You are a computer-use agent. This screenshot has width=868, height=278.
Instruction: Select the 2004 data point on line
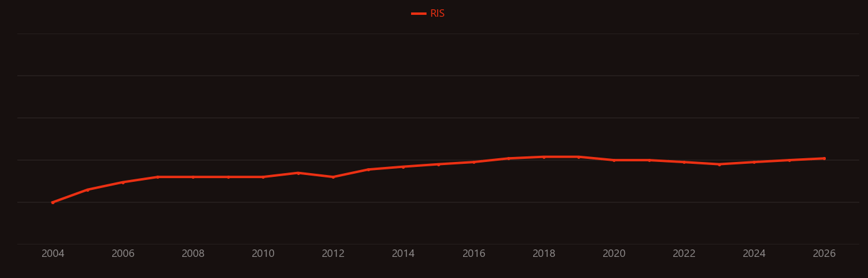(x=53, y=202)
